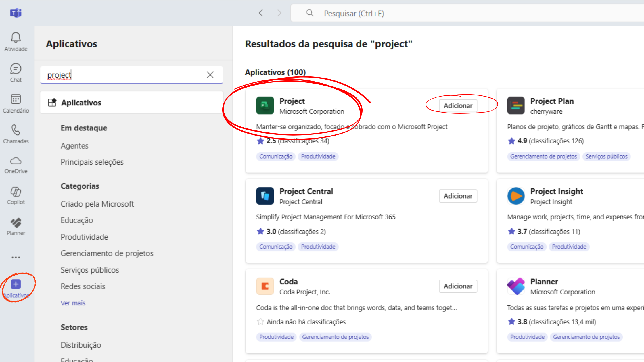Filter by Criado pela Microsoft
The width and height of the screenshot is (644, 362).
tap(97, 204)
